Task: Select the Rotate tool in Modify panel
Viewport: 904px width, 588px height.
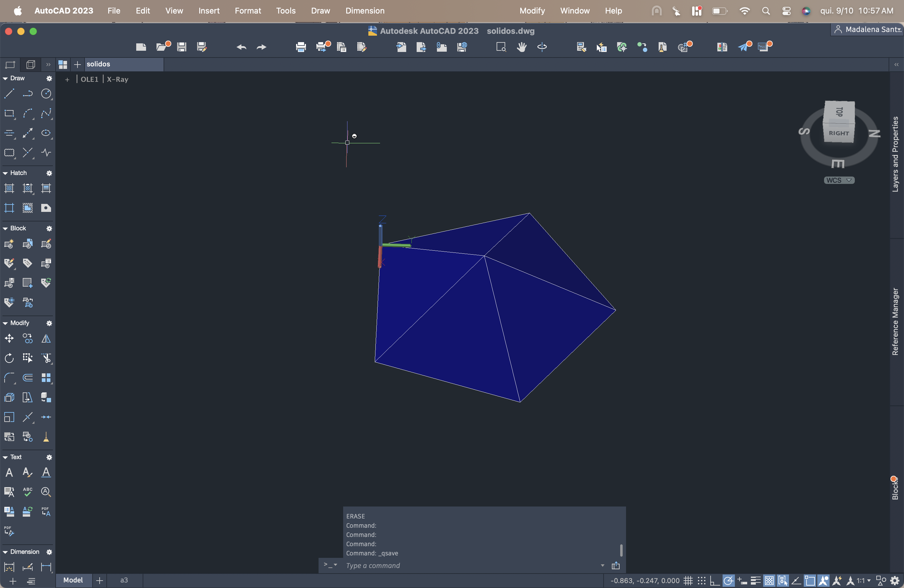Action: (9, 358)
